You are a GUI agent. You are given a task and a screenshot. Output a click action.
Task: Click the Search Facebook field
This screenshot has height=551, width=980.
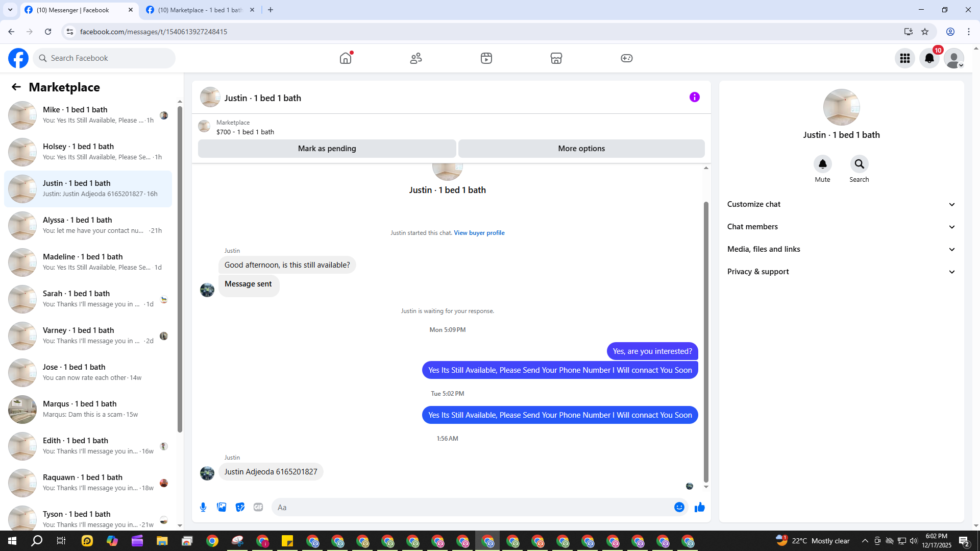[x=105, y=58]
